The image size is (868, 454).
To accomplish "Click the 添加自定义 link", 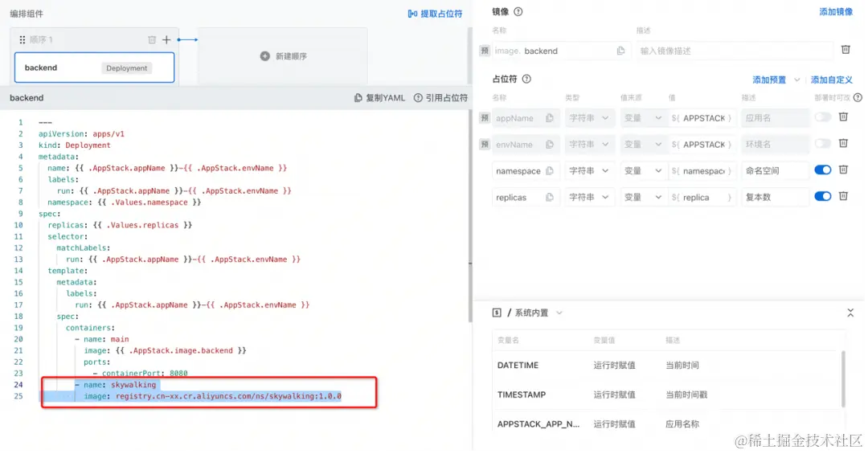I will 832,80.
